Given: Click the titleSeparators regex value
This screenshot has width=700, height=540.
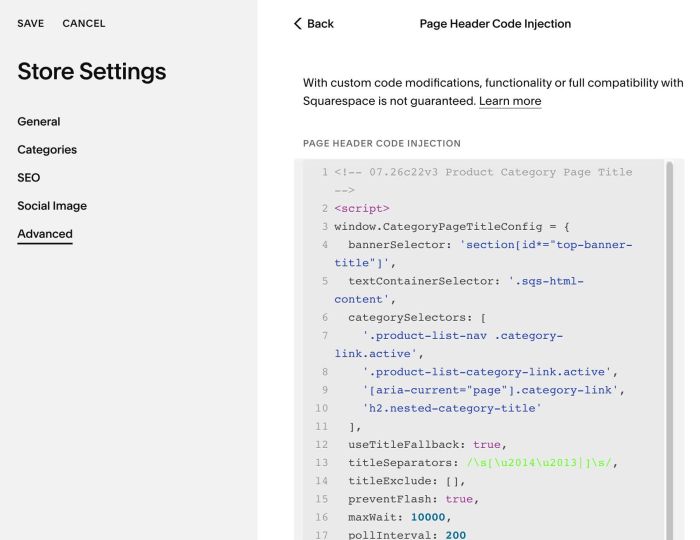Looking at the screenshot, I should pyautogui.click(x=539, y=463).
